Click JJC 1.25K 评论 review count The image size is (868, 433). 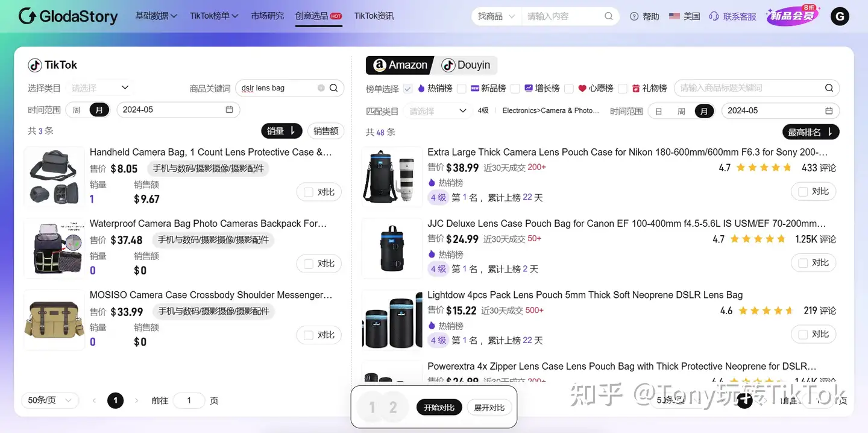click(816, 239)
